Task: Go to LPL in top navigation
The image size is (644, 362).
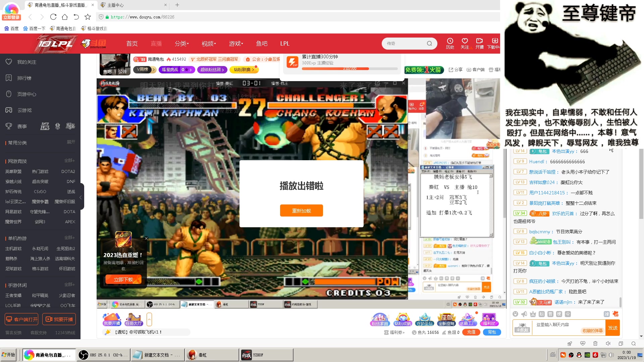Action: tap(285, 44)
